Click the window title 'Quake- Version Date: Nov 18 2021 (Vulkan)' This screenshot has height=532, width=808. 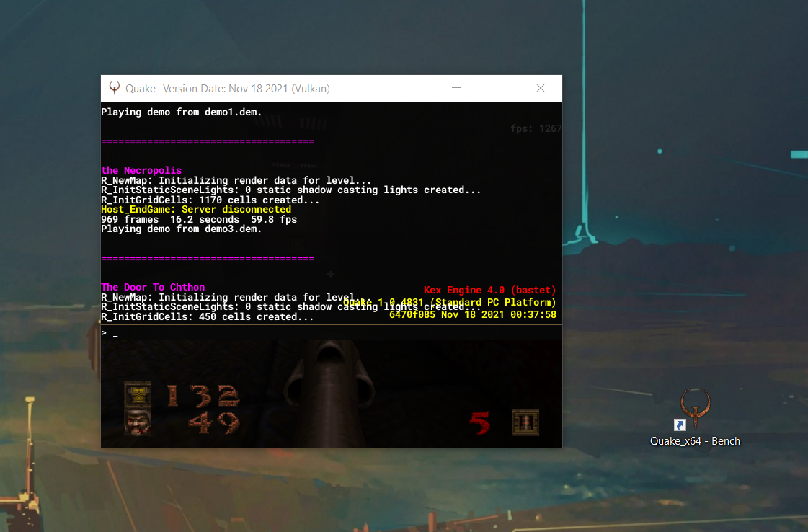pos(227,89)
